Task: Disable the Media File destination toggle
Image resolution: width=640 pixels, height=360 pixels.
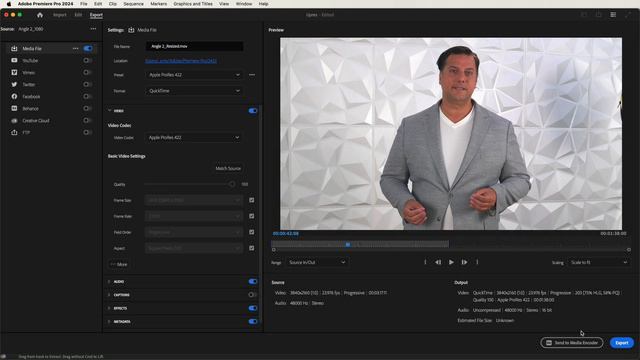Action: tap(88, 49)
